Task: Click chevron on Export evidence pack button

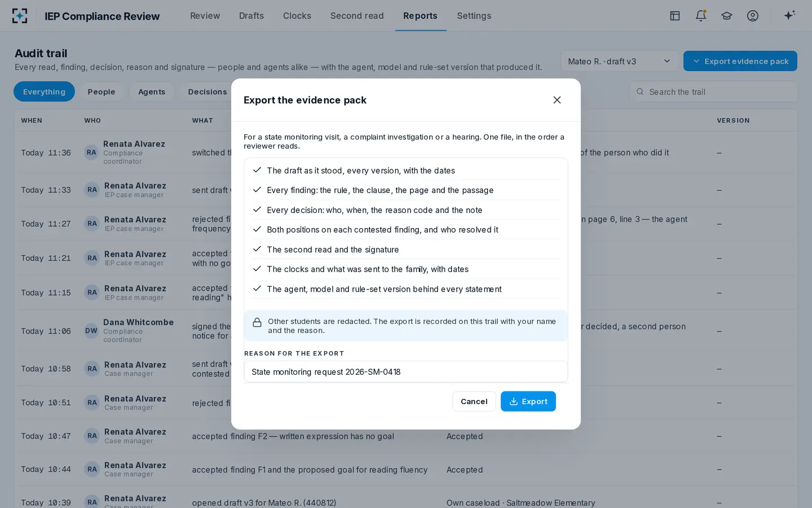Action: 696,61
